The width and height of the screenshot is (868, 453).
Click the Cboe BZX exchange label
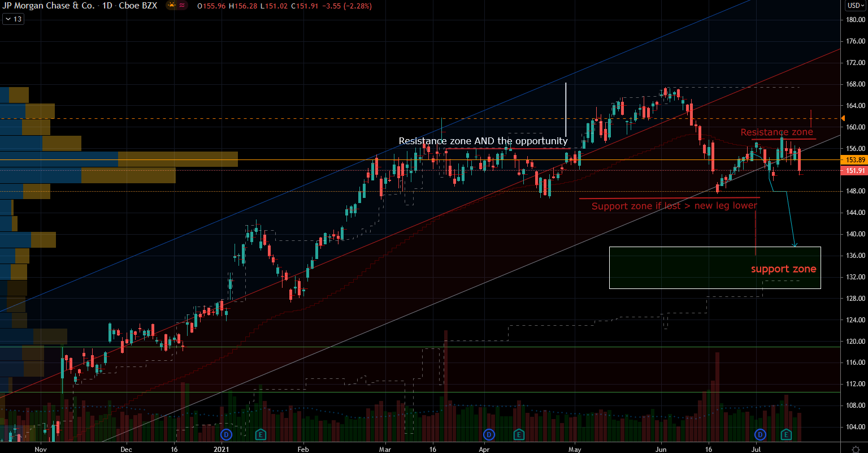pos(139,6)
